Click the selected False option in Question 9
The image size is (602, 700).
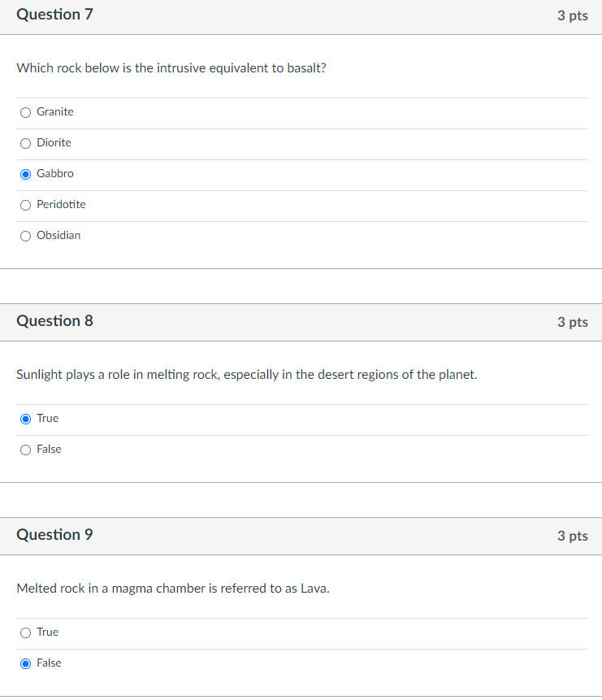pos(25,663)
